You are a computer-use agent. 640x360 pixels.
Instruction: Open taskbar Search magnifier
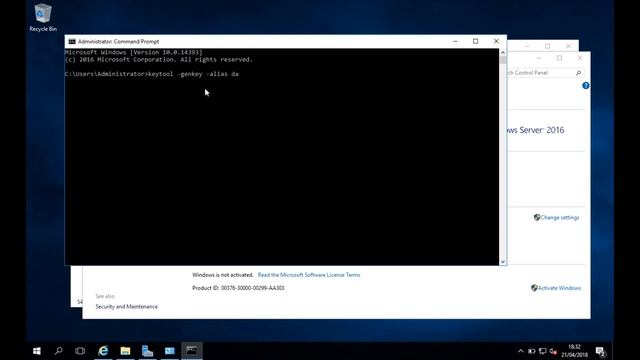click(x=58, y=351)
